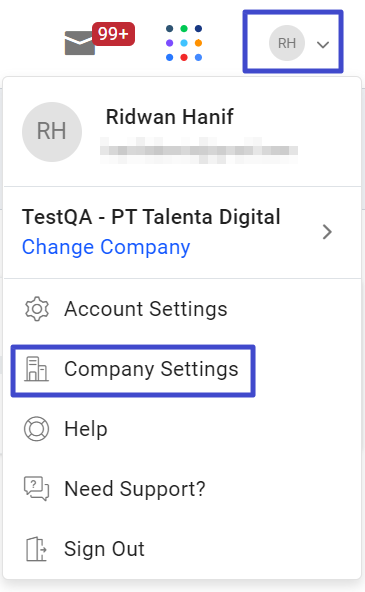
Task: Select TestQA - PT Talenta Digital company
Action: [151, 217]
